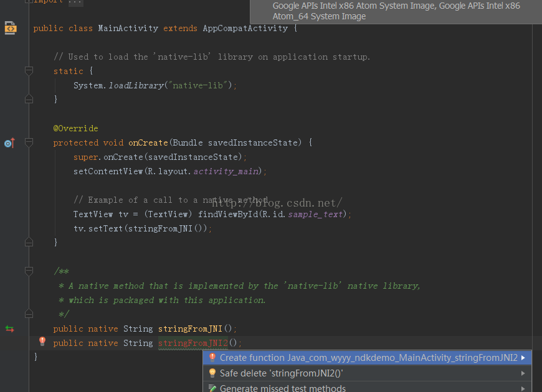
Task: Click the Google APIs system image tooltip
Action: tap(396, 11)
